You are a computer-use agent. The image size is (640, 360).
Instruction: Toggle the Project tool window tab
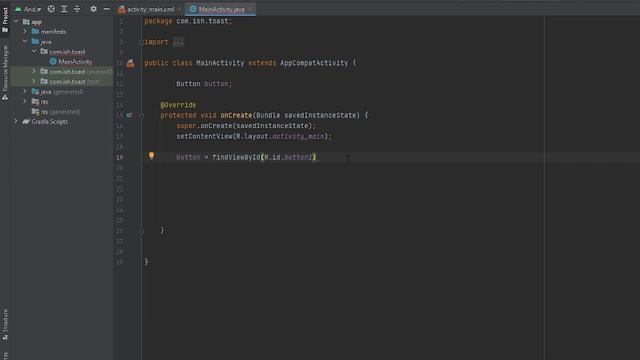click(5, 20)
